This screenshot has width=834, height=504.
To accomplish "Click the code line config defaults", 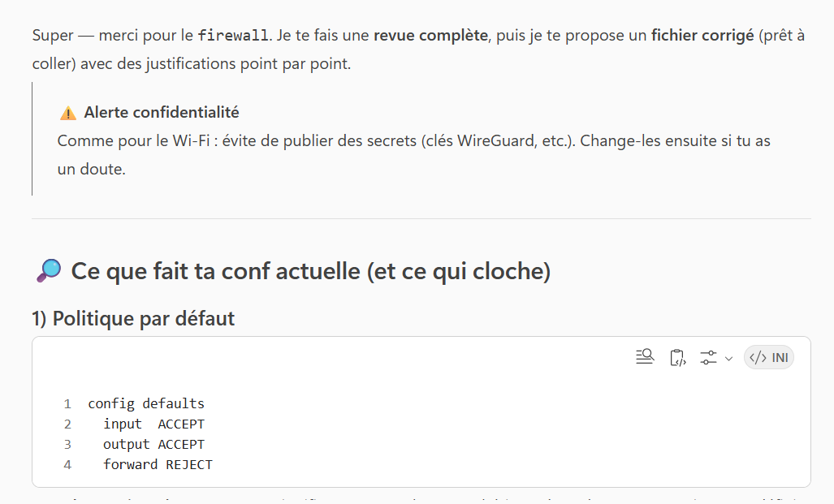I will (146, 403).
